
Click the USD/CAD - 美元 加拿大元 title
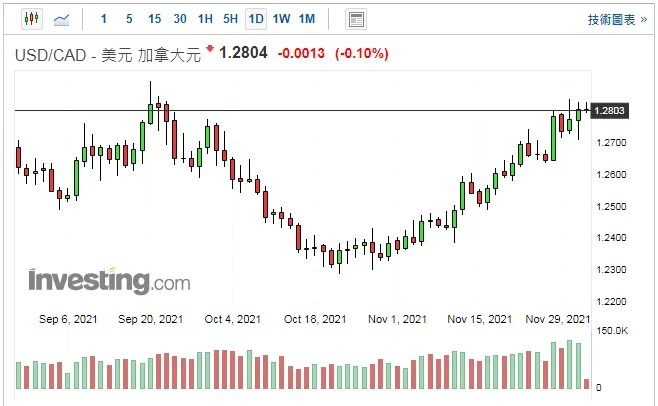pos(108,55)
